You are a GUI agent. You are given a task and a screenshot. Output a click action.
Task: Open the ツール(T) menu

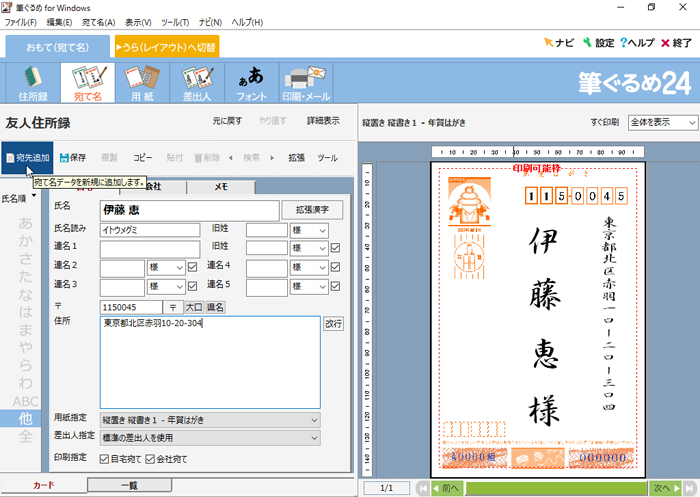174,21
